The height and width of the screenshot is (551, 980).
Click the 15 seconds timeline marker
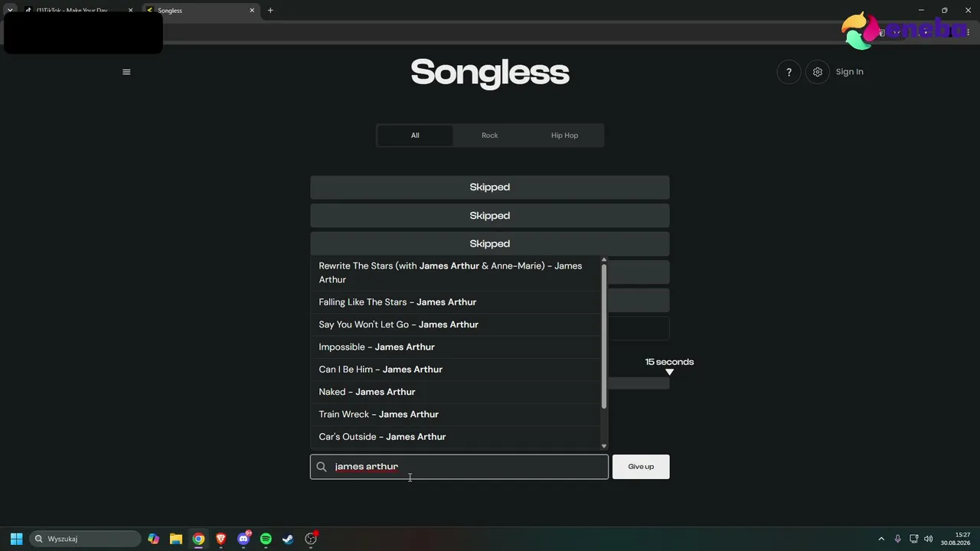pos(669,372)
